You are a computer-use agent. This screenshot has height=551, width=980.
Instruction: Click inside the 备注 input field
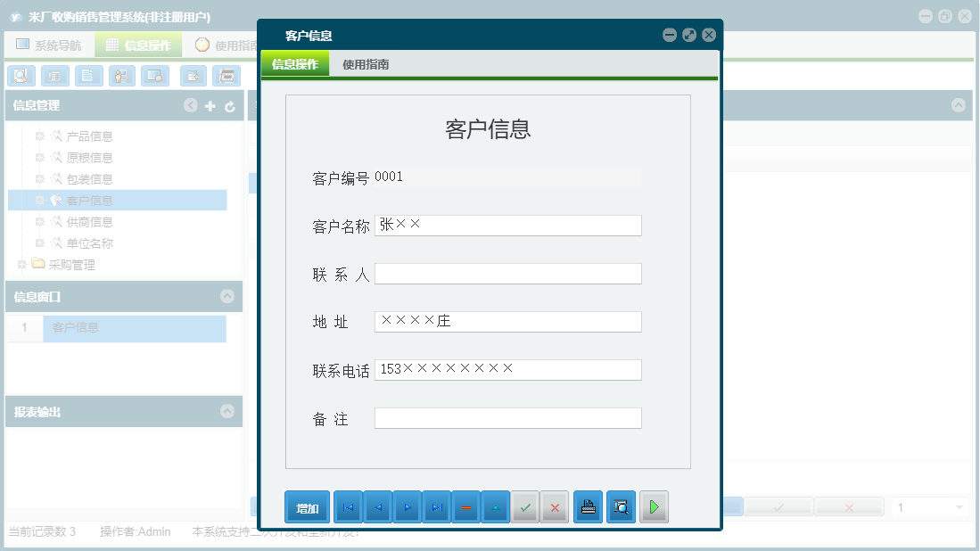[507, 417]
